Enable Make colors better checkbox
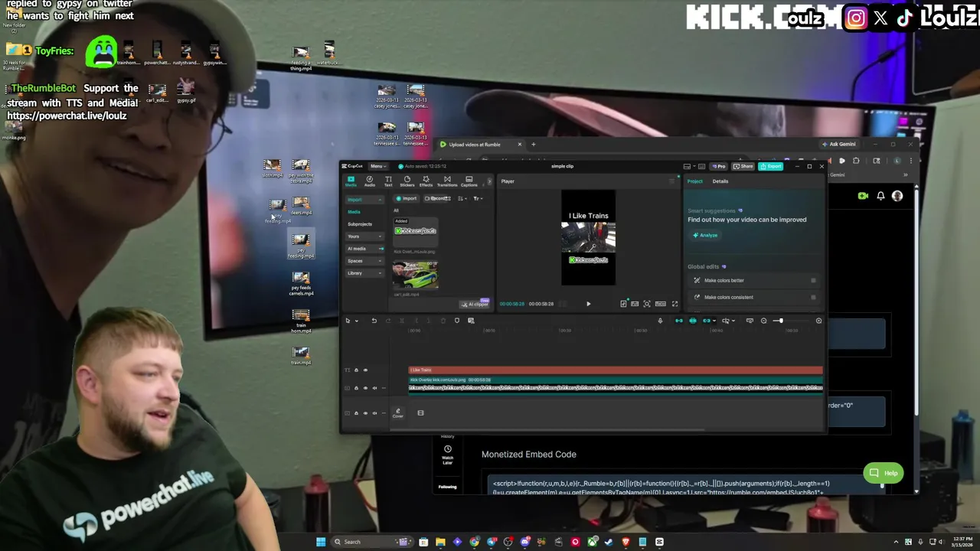 [813, 280]
